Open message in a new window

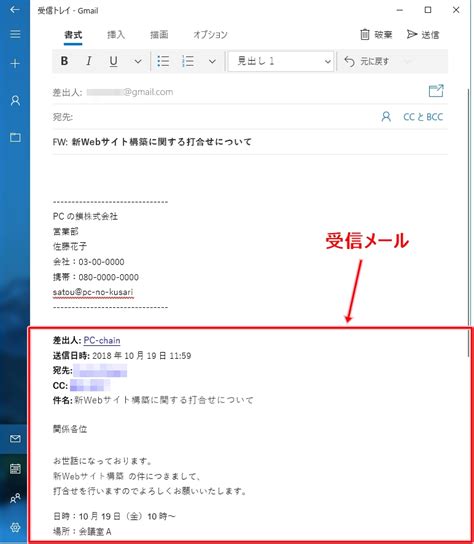pyautogui.click(x=436, y=91)
